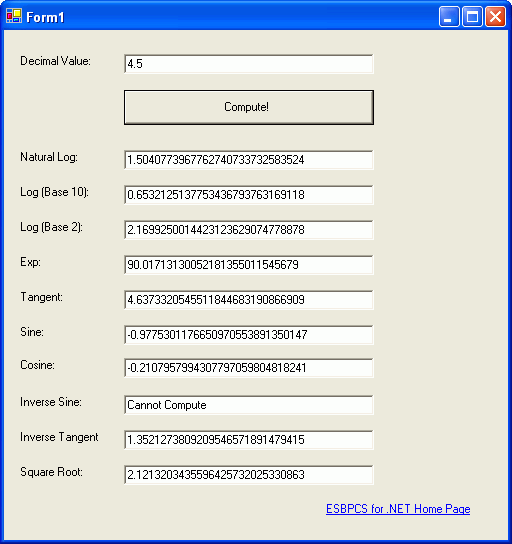This screenshot has width=512, height=544.
Task: Click the 'Inverse Sine:' label
Action: (x=51, y=402)
